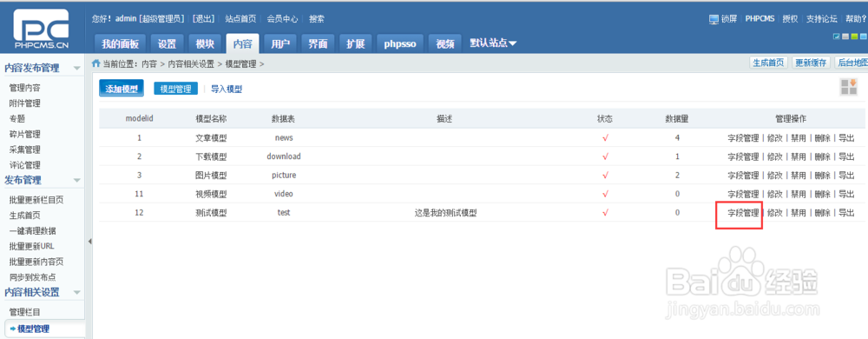Open 管理栏目 in sidebar
This screenshot has width=868, height=339.
coord(25,312)
